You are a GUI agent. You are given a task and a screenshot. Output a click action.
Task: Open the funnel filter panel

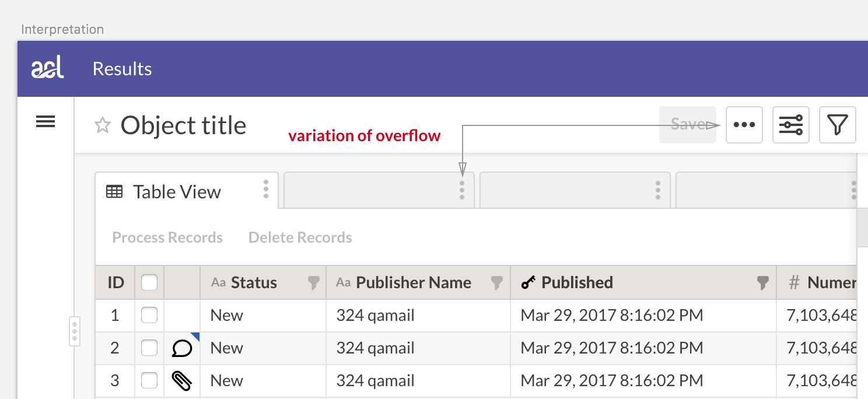[837, 125]
